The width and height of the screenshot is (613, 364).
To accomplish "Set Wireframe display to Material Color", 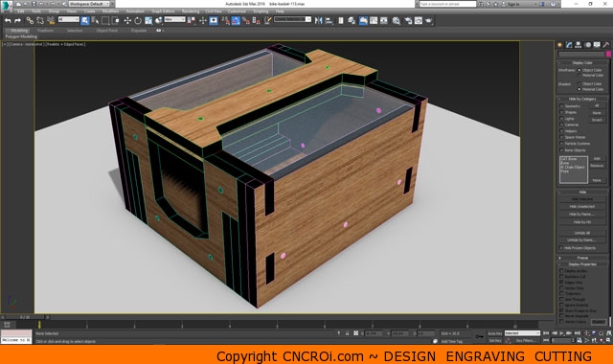I will 579,75.
